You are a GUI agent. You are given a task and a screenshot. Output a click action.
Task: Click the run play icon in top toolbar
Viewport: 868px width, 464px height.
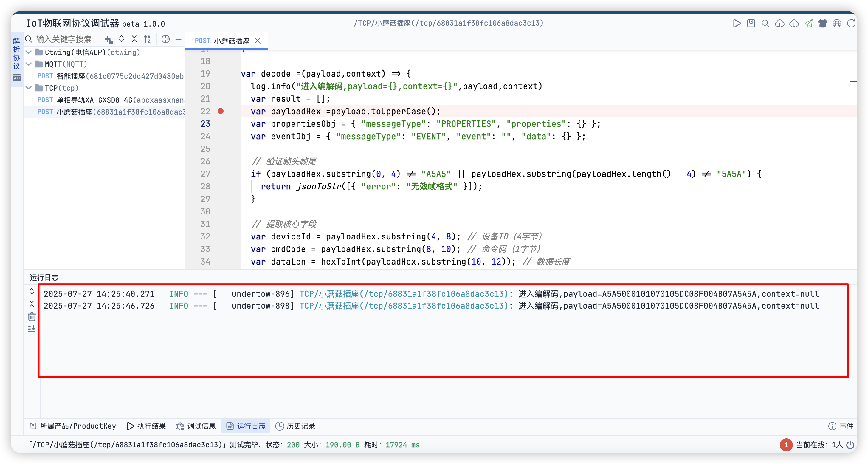(737, 23)
